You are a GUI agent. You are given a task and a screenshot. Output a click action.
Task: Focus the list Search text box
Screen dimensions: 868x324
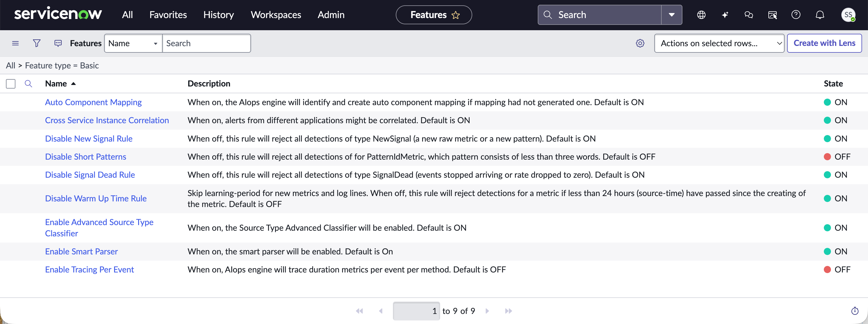pyautogui.click(x=207, y=43)
